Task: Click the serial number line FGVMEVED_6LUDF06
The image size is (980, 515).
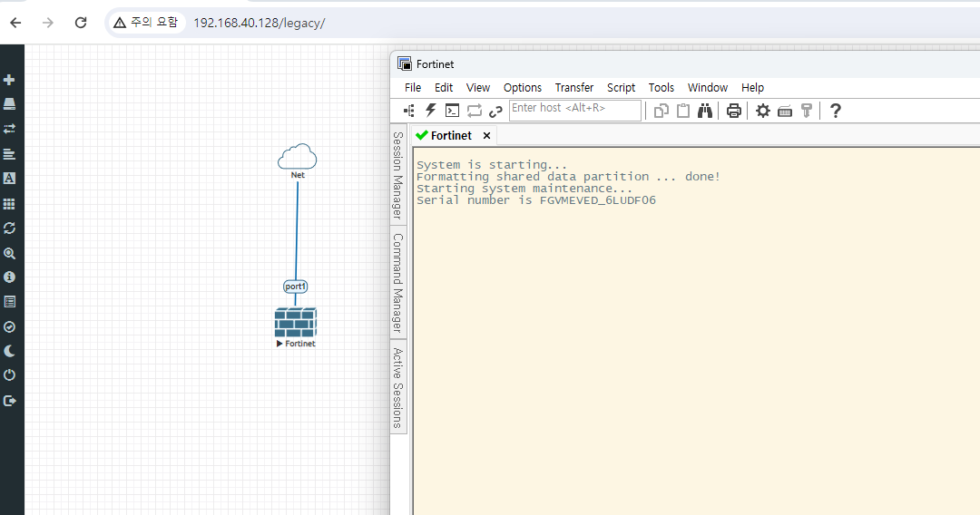Action: (x=536, y=200)
